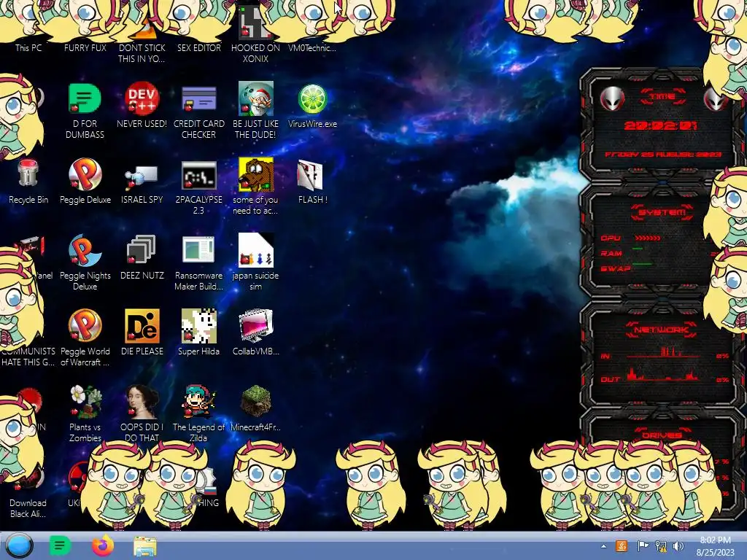
Task: Open the FLASH ! solitaire cards icon
Action: (x=310, y=175)
